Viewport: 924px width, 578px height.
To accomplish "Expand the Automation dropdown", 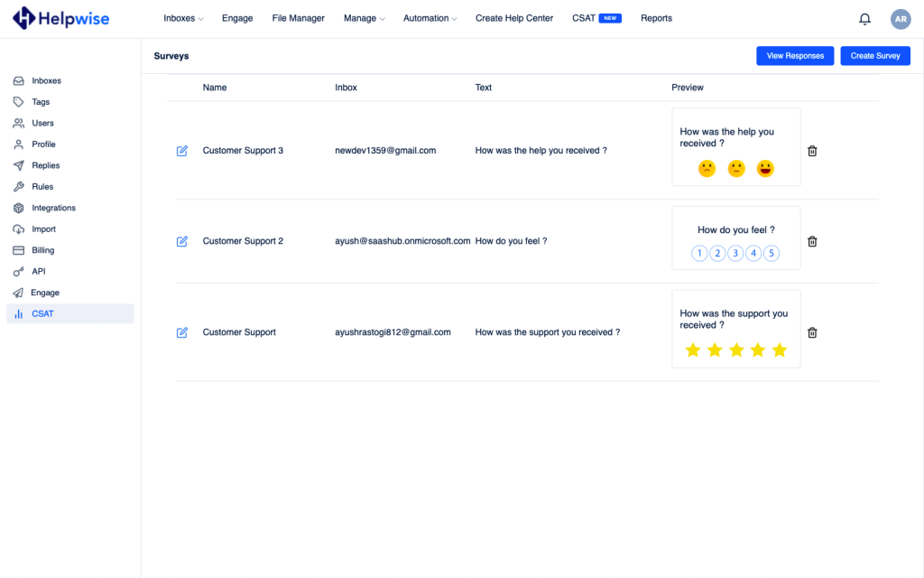I will pos(430,18).
